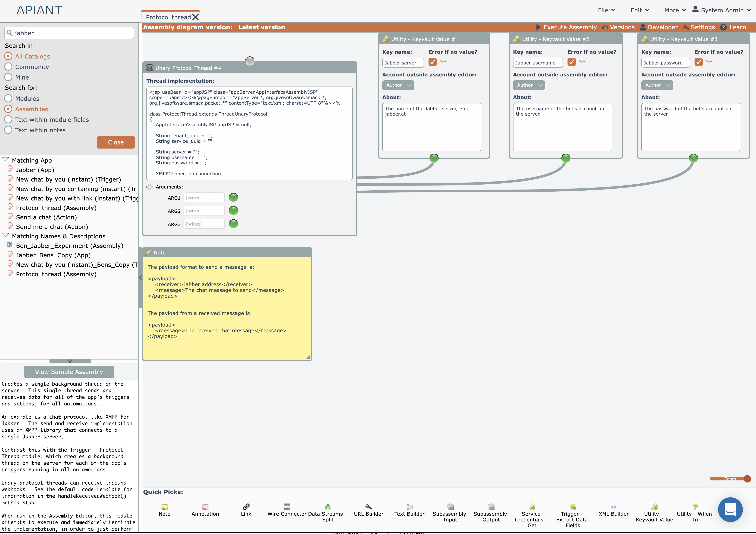
Task: Open Author dropdown in Keyvault Value #2
Action: pos(529,85)
